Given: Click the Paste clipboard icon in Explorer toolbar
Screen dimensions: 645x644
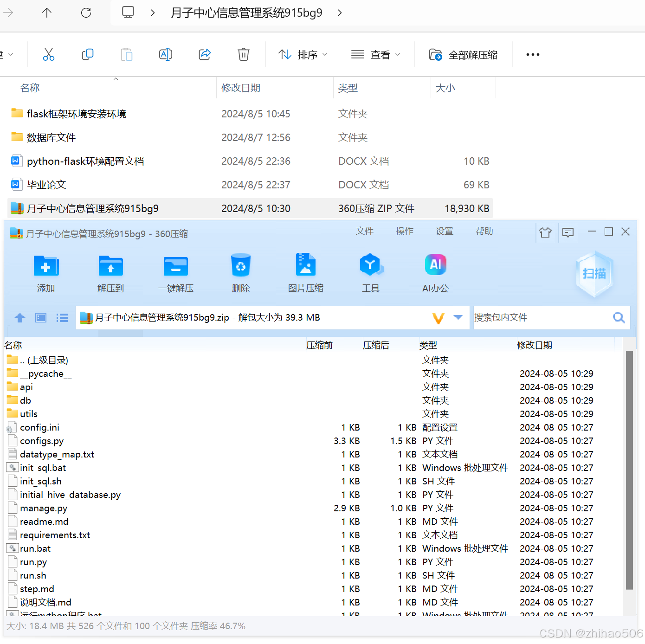Looking at the screenshot, I should coord(126,54).
